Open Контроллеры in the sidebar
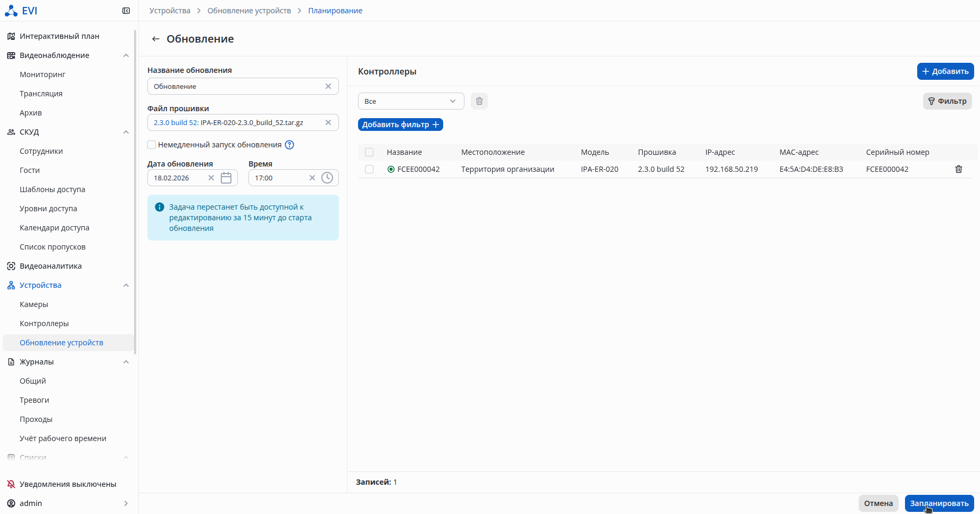This screenshot has height=514, width=980. tap(44, 324)
